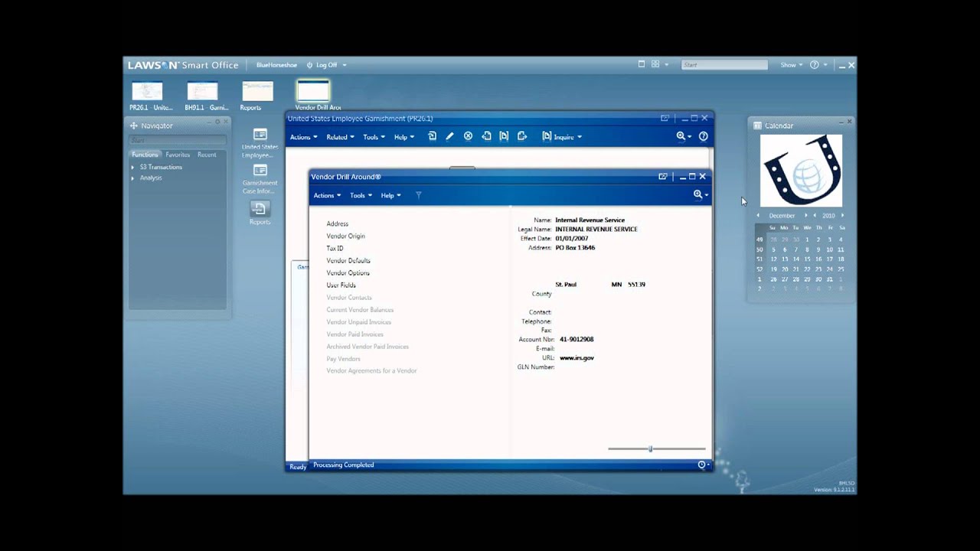Expand the Analysis tree node
The image size is (980, 551).
(132, 178)
